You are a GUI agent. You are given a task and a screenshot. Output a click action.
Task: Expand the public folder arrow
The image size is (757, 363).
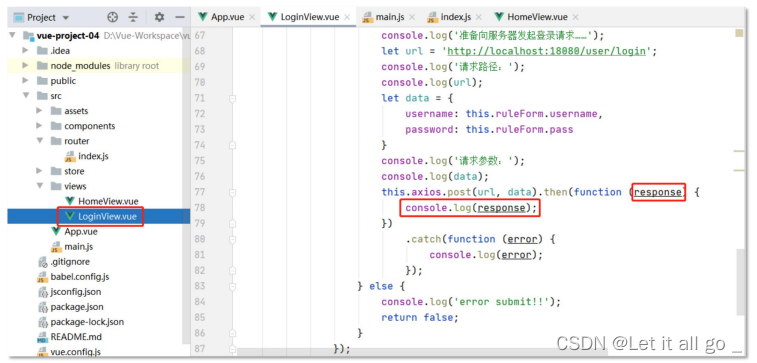tap(26, 81)
